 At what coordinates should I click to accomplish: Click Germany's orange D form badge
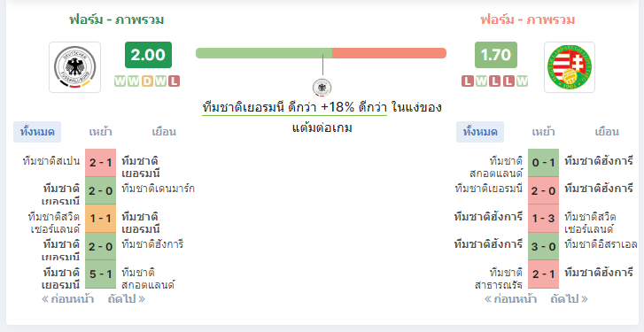click(x=147, y=81)
